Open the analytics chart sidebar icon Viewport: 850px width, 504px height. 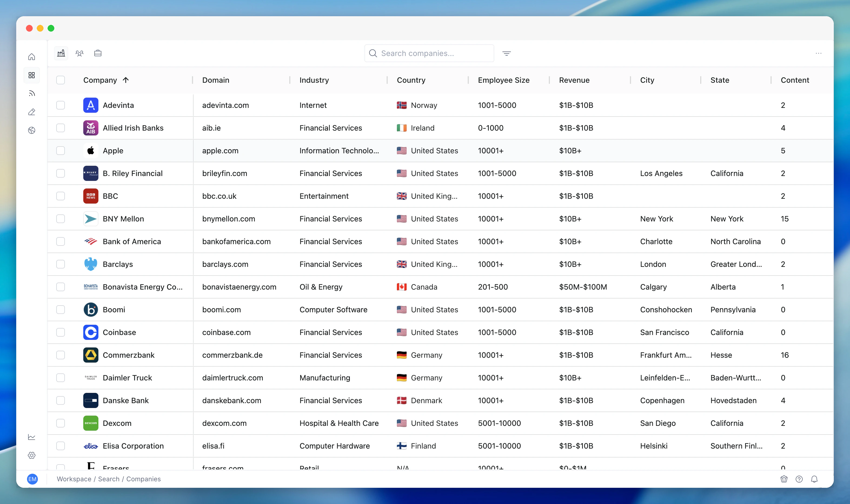32,437
